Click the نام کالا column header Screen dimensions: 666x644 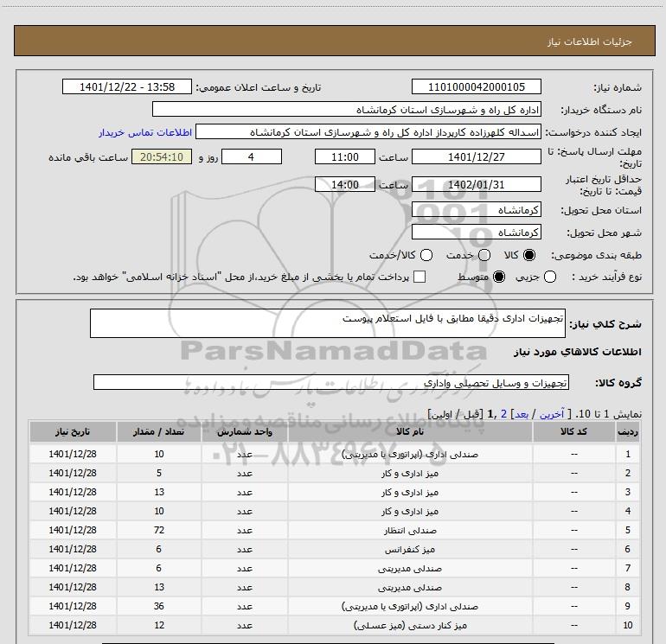[410, 431]
